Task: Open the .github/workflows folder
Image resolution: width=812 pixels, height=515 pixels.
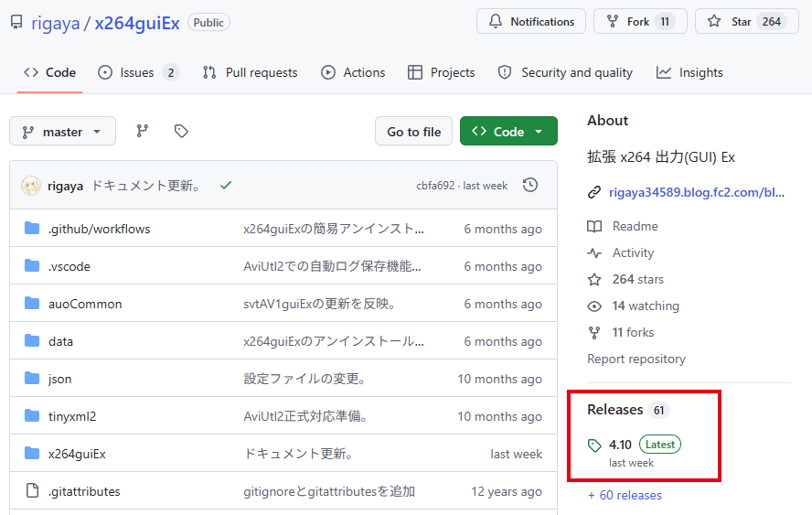Action: click(x=99, y=229)
